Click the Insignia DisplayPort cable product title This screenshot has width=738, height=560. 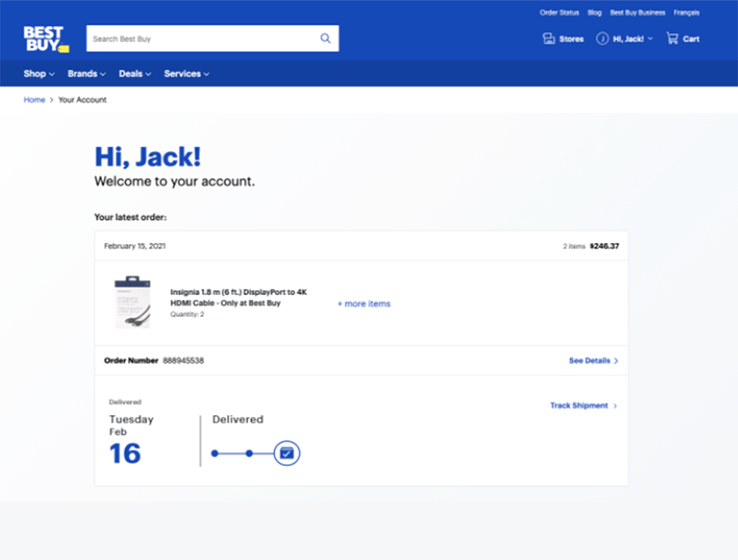pyautogui.click(x=239, y=297)
